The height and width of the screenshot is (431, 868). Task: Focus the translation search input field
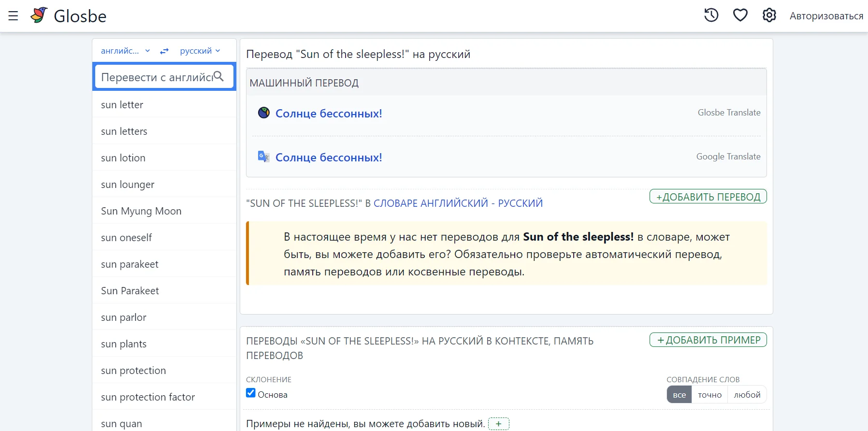point(155,77)
